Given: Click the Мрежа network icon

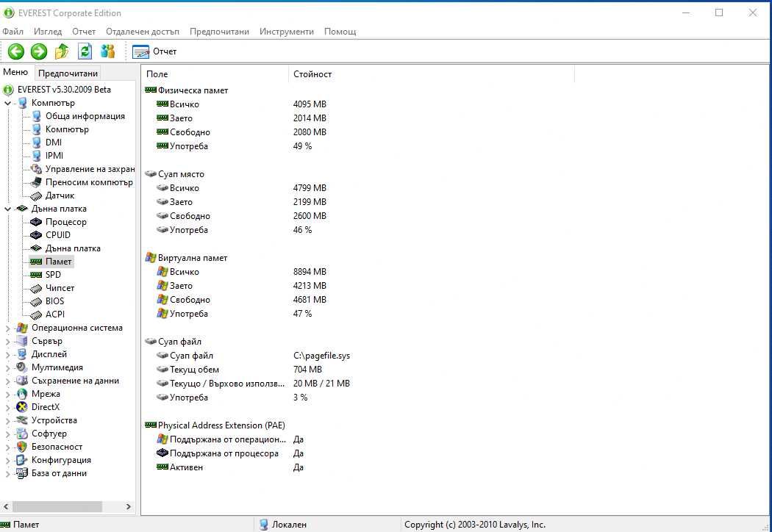Looking at the screenshot, I should [21, 394].
